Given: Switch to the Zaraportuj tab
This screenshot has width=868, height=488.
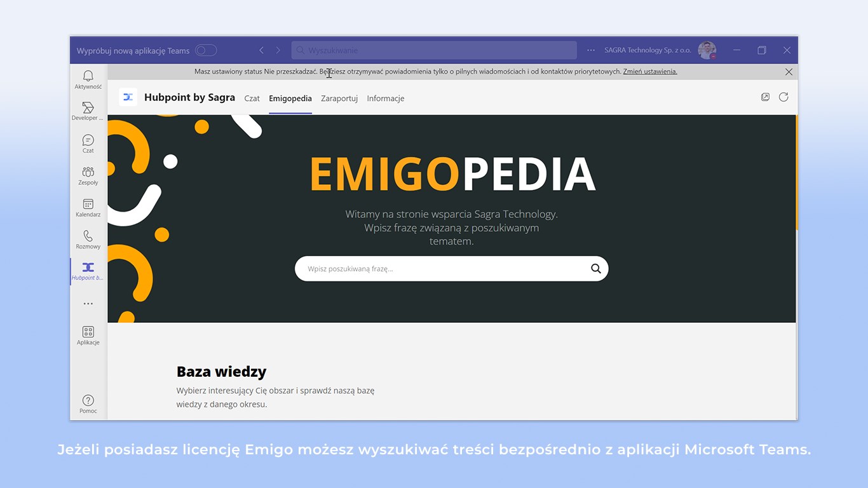Looking at the screenshot, I should tap(339, 98).
